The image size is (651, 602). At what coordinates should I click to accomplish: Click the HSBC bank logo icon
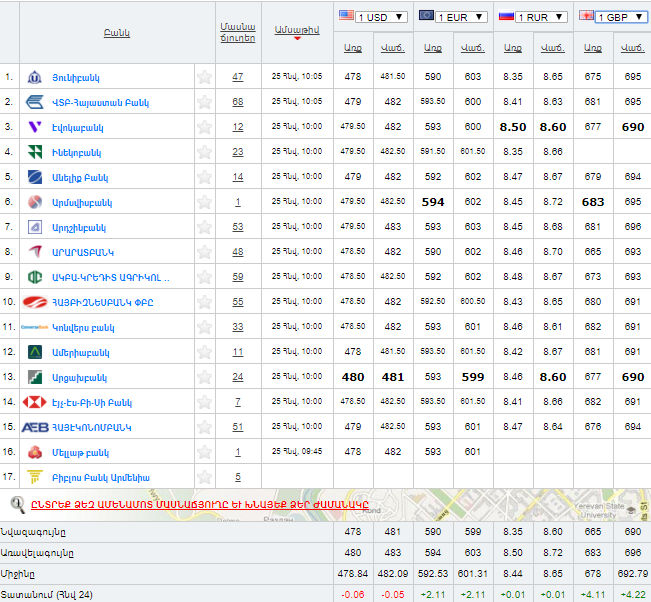point(34,402)
